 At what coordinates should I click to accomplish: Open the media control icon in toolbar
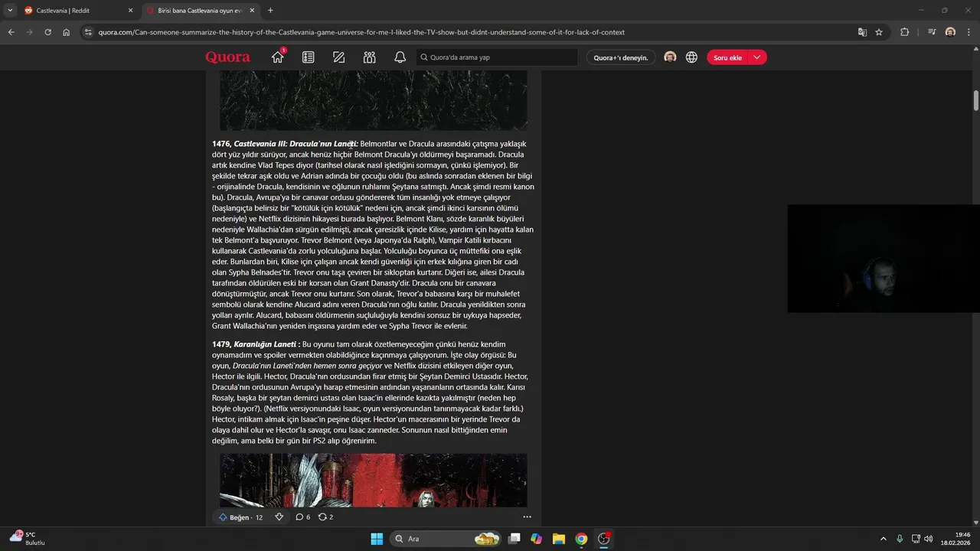(x=932, y=32)
